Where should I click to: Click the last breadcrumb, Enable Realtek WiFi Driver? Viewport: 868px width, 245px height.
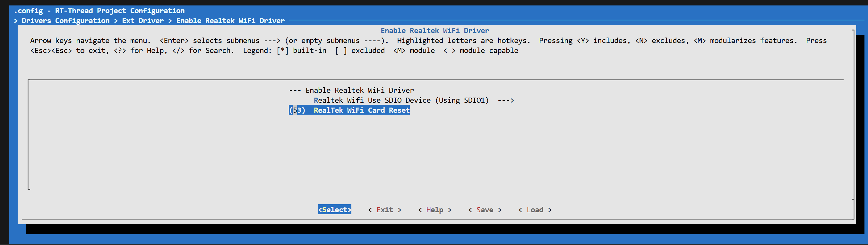coord(230,21)
